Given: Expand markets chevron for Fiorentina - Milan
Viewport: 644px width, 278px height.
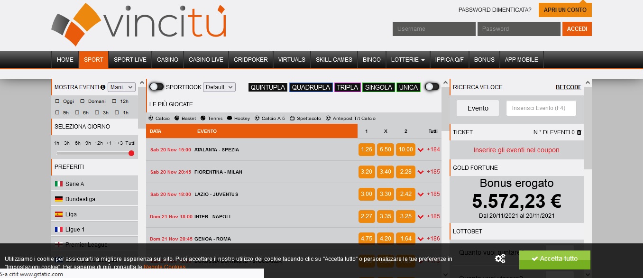Looking at the screenshot, I should (x=421, y=172).
